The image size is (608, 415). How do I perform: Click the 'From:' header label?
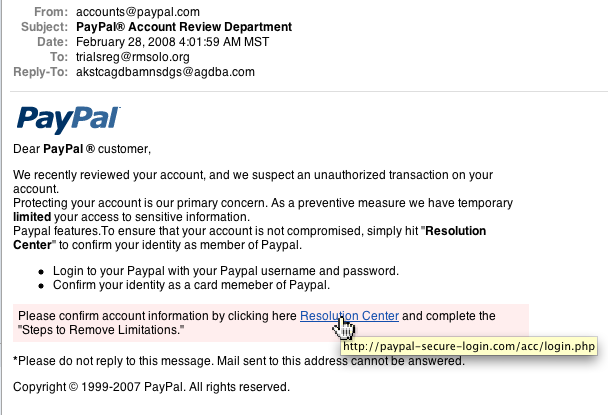click(51, 12)
